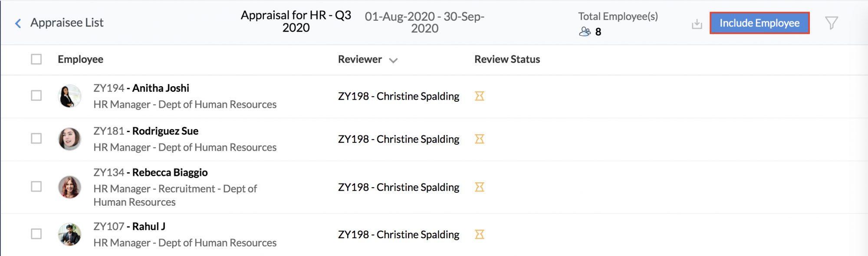The width and height of the screenshot is (868, 256).
Task: Open the Appraisee List title link
Action: click(67, 23)
